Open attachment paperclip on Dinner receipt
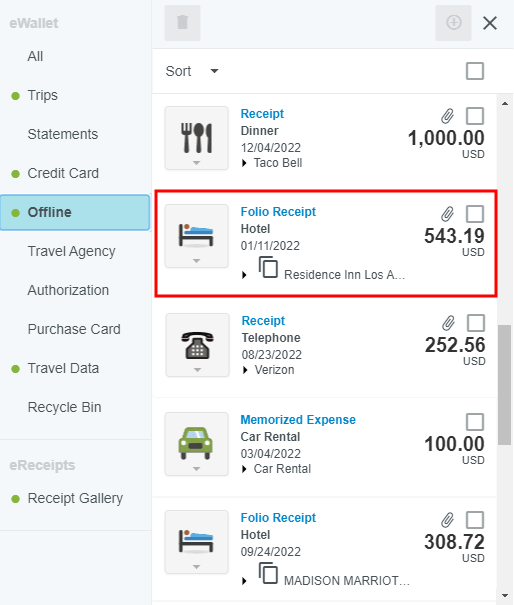The image size is (514, 605). click(447, 116)
